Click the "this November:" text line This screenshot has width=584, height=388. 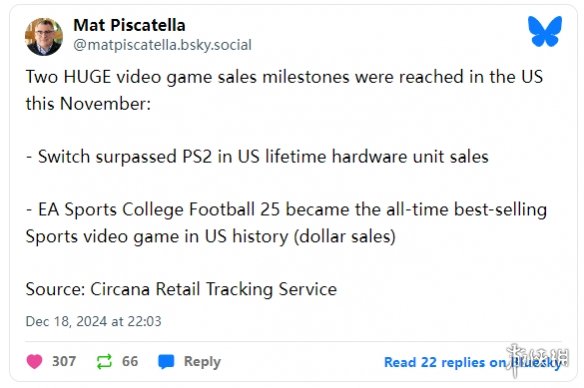click(88, 104)
